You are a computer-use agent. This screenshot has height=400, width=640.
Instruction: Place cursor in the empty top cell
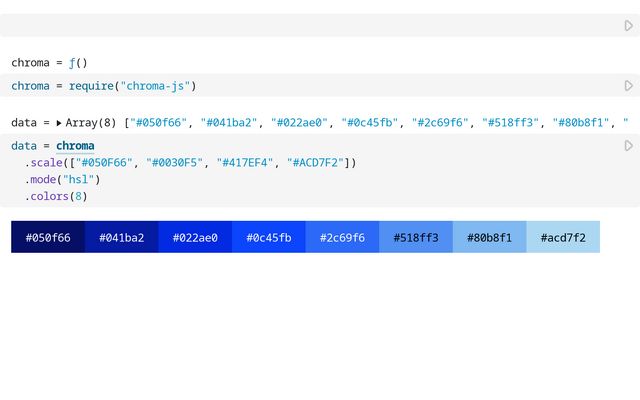click(x=300, y=26)
